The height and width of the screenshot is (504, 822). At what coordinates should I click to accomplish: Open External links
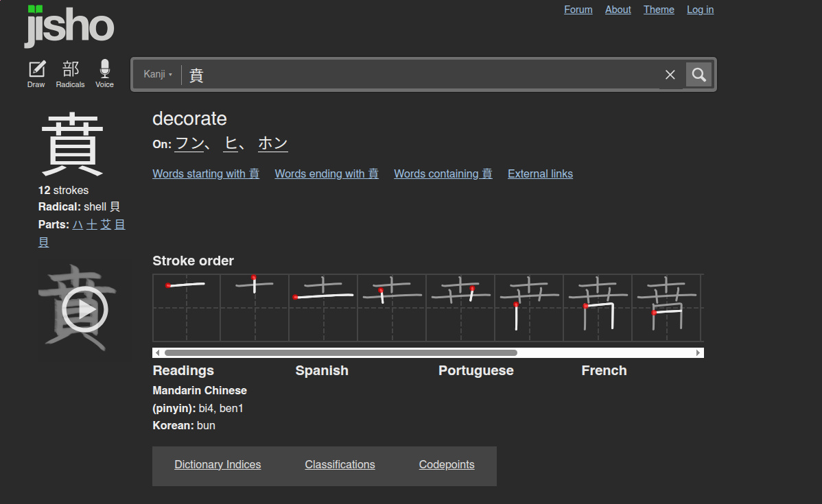click(540, 173)
